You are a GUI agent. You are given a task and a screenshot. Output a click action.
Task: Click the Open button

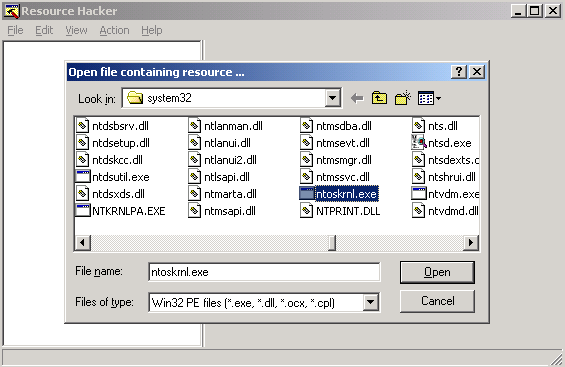[x=437, y=272]
